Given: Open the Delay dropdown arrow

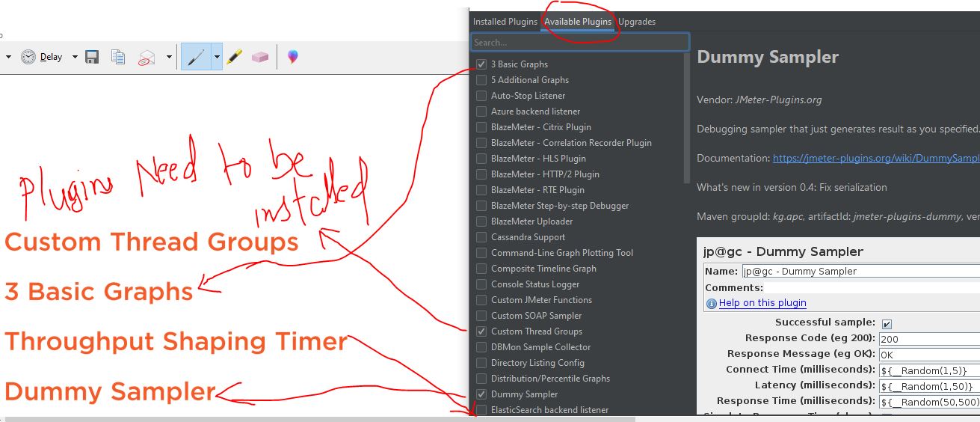Looking at the screenshot, I should click(x=75, y=57).
